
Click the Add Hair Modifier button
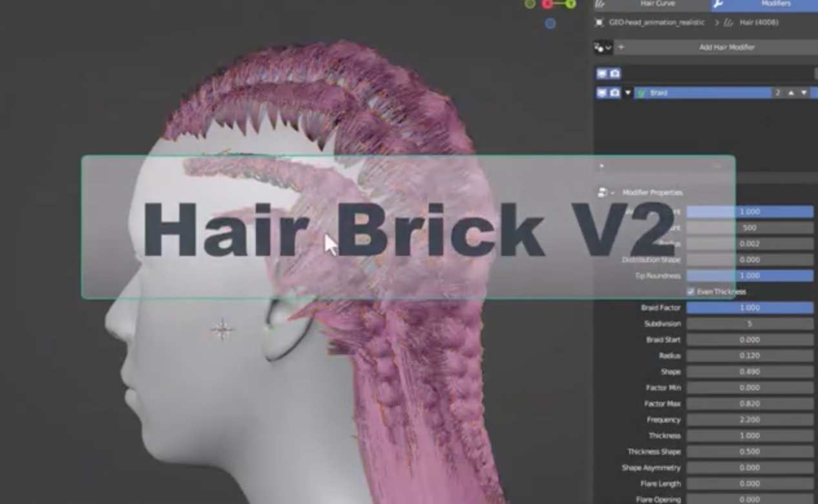coord(726,47)
